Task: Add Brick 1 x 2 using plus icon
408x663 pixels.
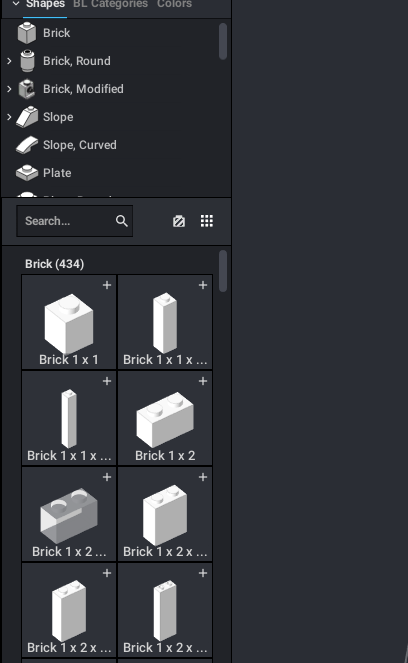Action: point(203,381)
